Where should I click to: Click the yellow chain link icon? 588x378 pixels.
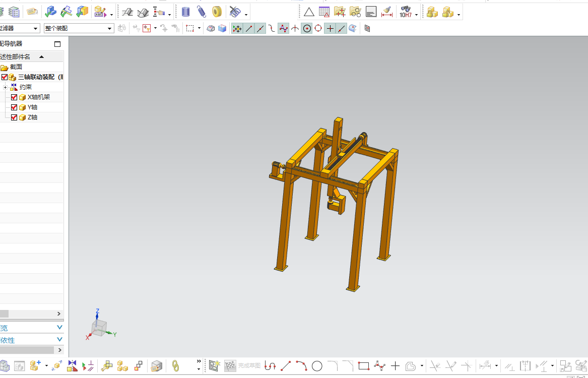tap(175, 365)
